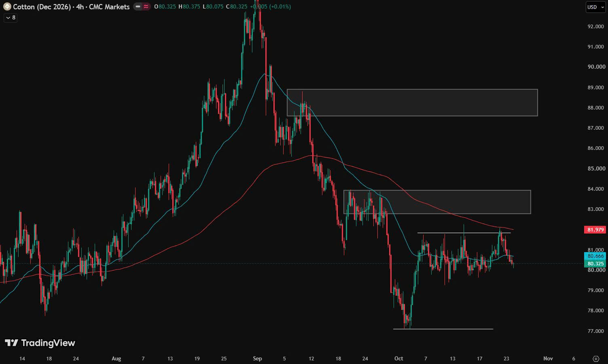Click the 84.000 price axis label
608x364 pixels.
pos(596,189)
